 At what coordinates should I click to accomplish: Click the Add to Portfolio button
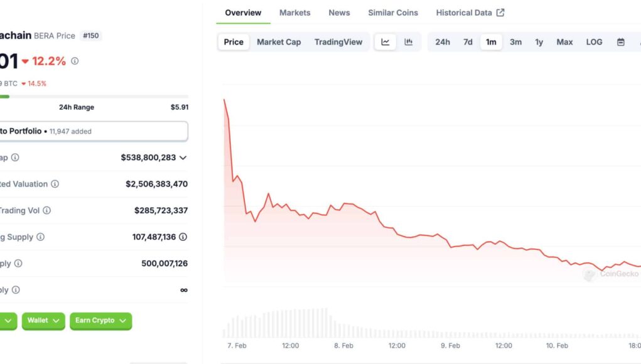[x=94, y=131]
